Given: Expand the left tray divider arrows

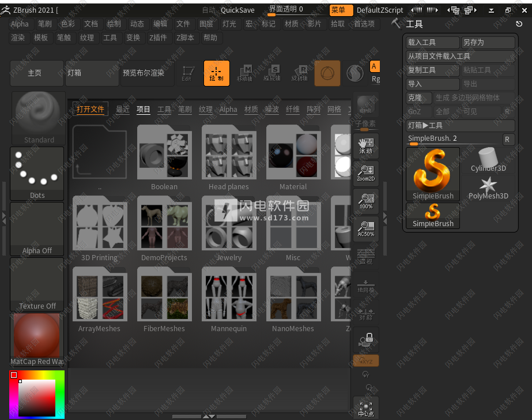Looking at the screenshot, I should (3, 218).
